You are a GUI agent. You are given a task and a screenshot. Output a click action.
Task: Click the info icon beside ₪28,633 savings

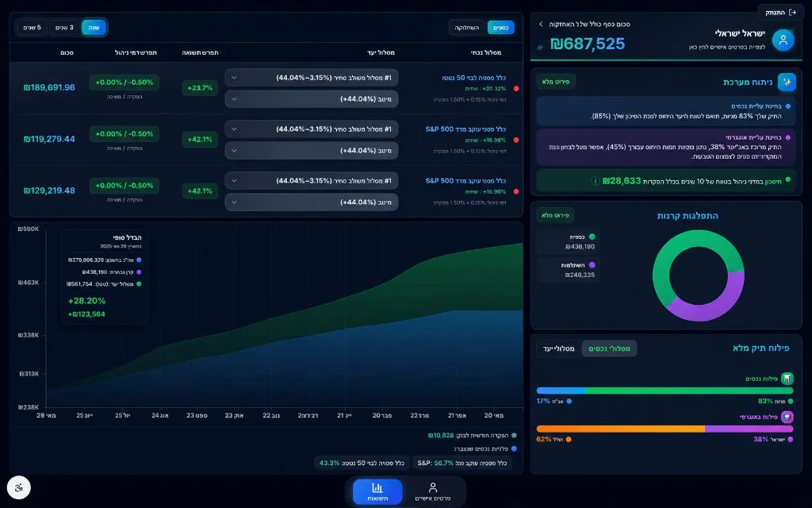click(x=595, y=181)
